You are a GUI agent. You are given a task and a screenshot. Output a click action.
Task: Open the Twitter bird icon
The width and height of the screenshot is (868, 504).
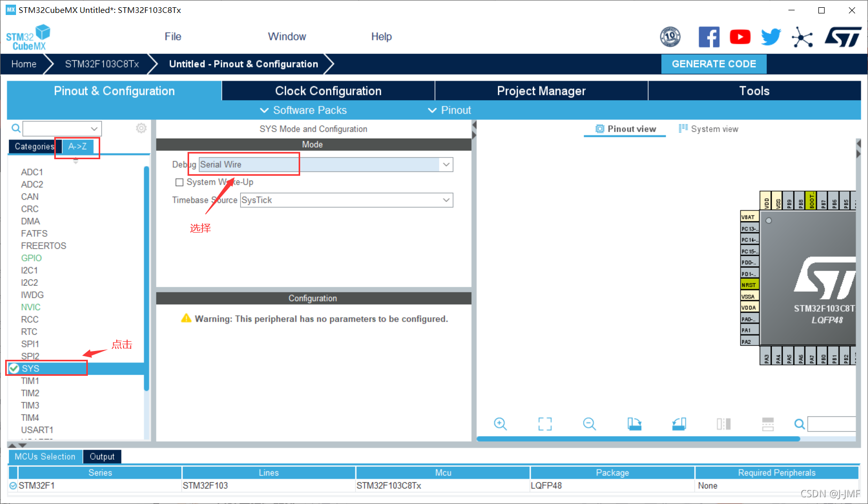(x=771, y=37)
